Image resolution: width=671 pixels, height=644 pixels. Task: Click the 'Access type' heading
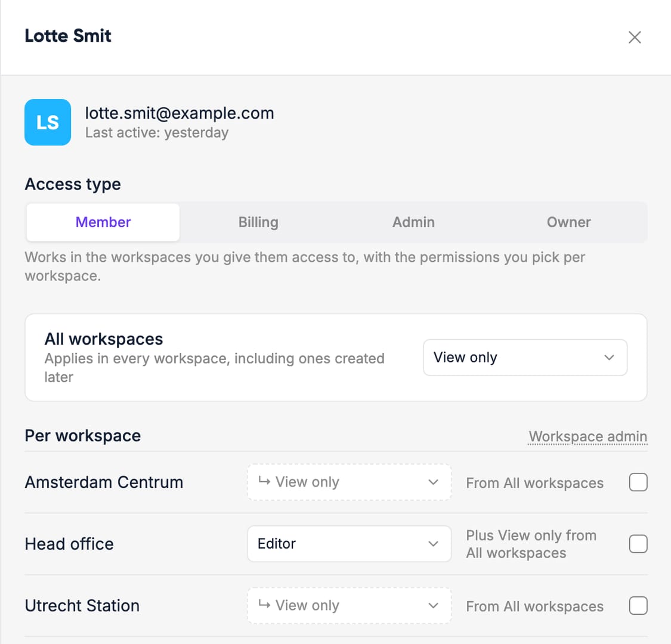tap(73, 184)
